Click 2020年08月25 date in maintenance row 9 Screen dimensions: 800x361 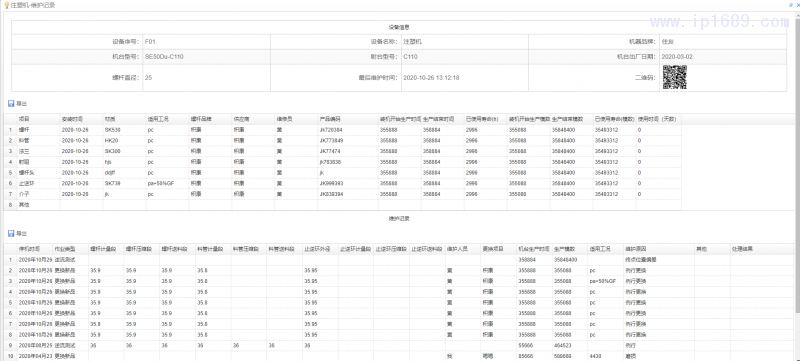point(36,345)
